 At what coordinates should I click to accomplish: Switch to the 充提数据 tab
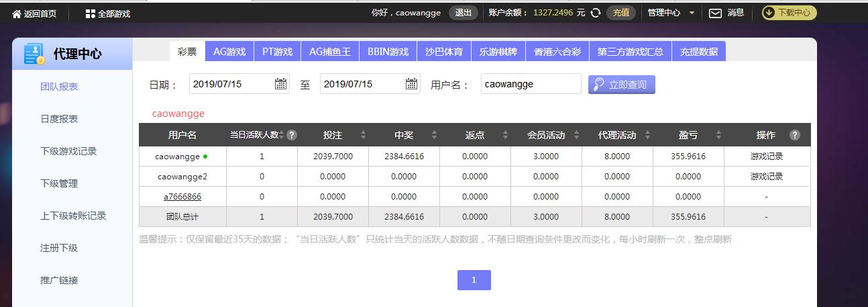tap(698, 52)
